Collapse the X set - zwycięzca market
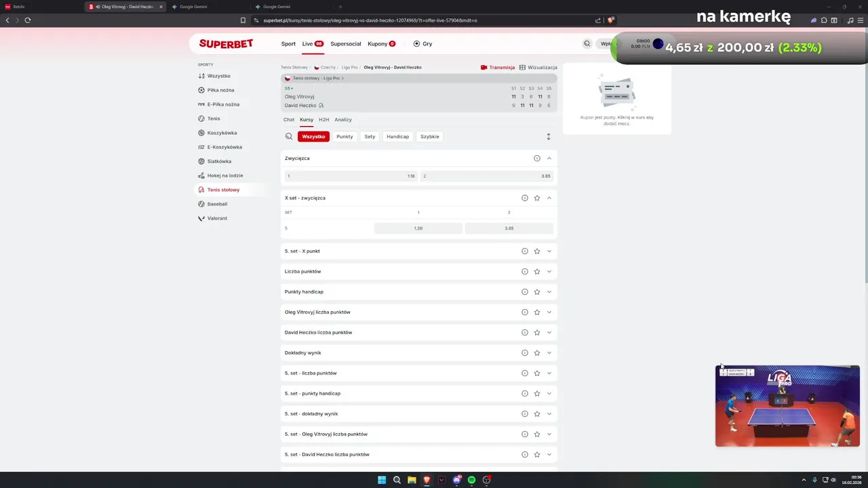This screenshot has height=488, width=868. [549, 198]
